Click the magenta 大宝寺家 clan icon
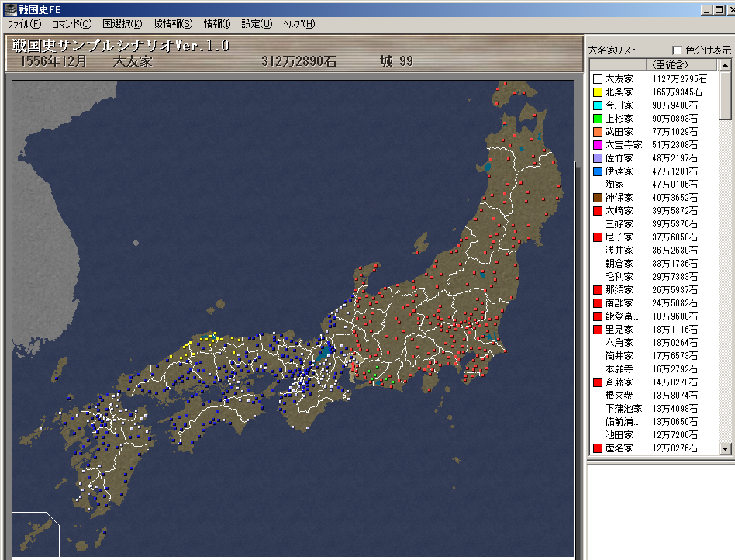This screenshot has height=560, width=735. [598, 145]
